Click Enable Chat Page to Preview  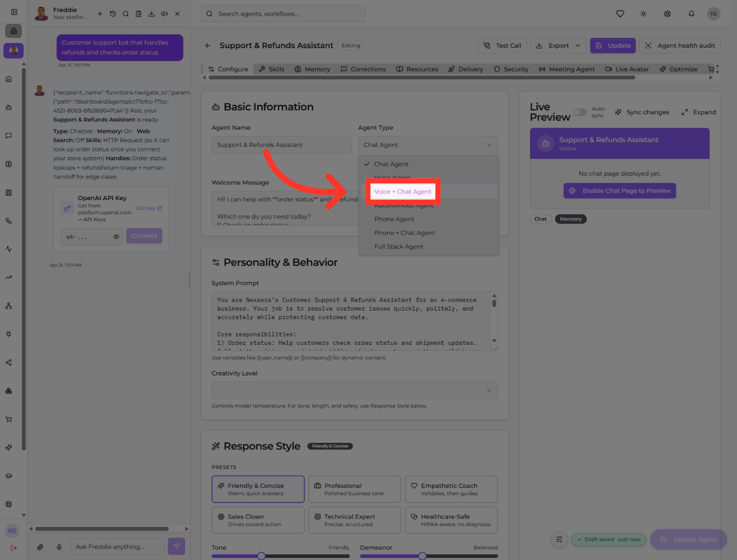coord(620,191)
